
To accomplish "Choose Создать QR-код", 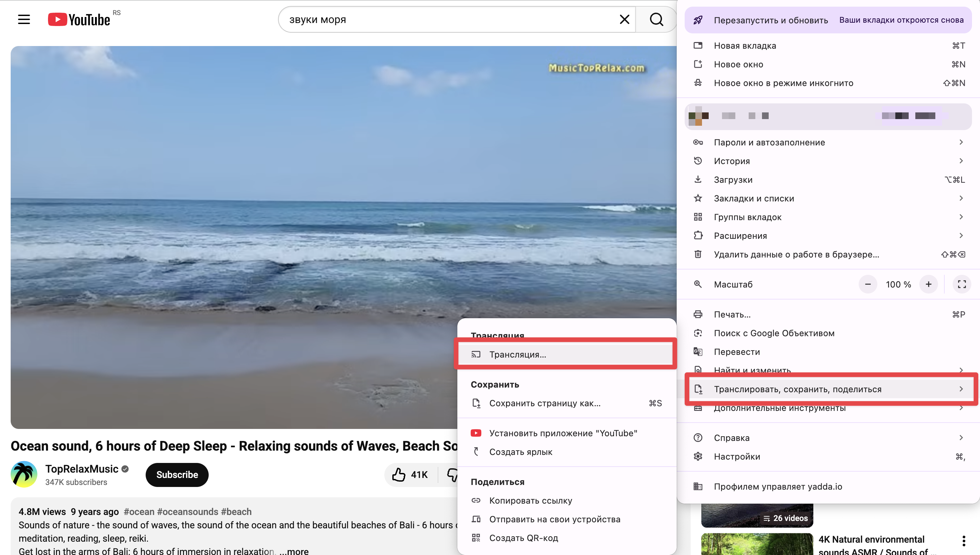I will tap(523, 538).
